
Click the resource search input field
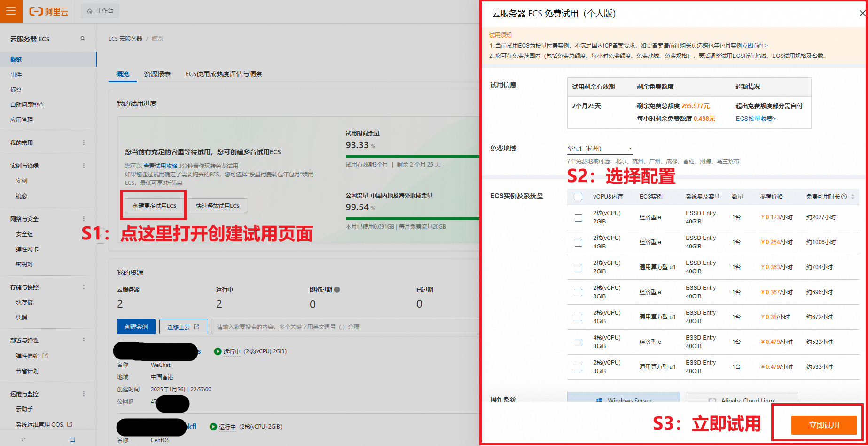pos(345,327)
